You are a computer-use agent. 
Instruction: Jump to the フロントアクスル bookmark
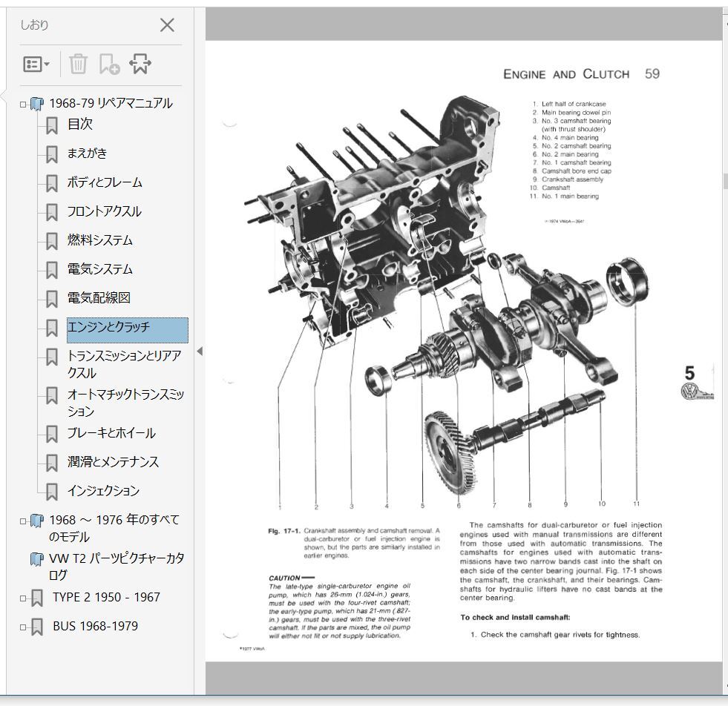click(104, 211)
